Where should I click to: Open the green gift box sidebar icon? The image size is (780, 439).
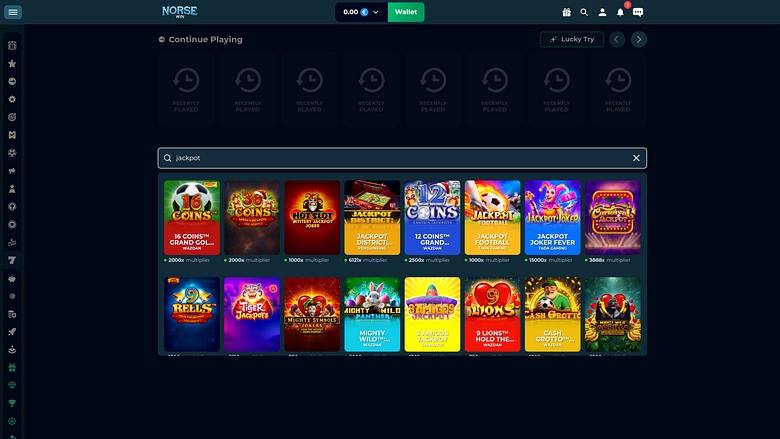click(x=12, y=368)
